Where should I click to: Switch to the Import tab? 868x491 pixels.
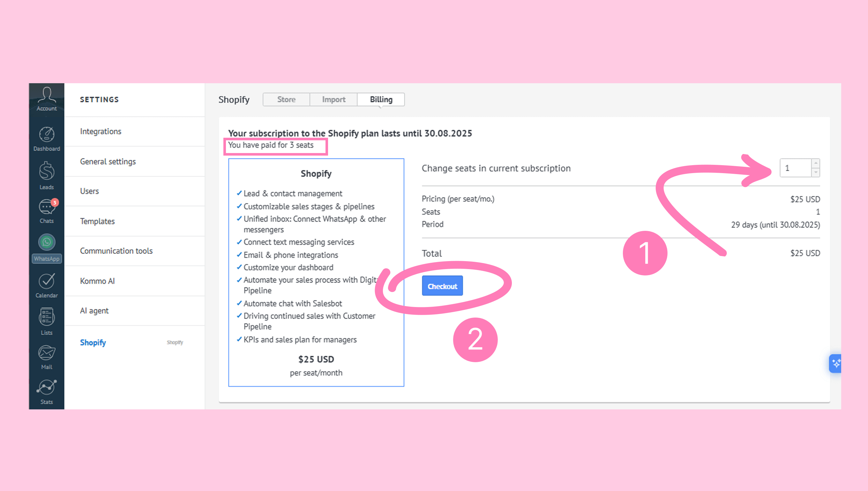(333, 99)
